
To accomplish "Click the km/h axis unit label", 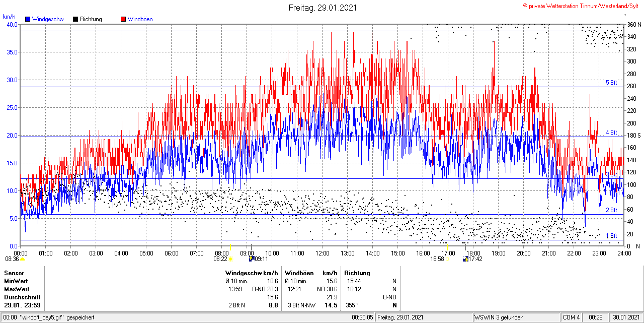I will click(9, 16).
